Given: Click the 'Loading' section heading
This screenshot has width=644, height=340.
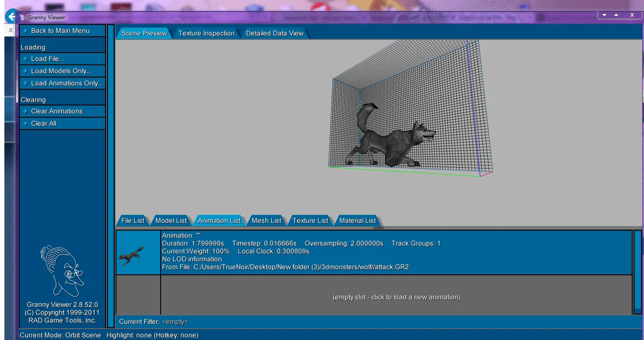Looking at the screenshot, I should click(x=33, y=47).
